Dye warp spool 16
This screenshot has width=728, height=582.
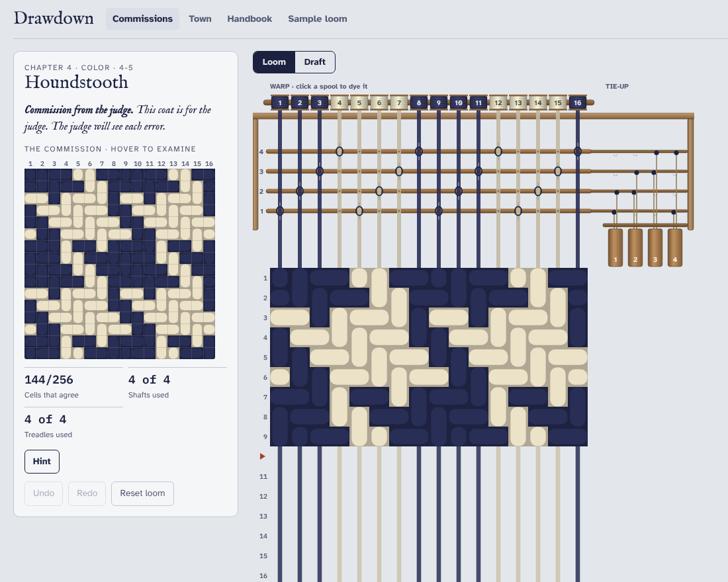(578, 103)
